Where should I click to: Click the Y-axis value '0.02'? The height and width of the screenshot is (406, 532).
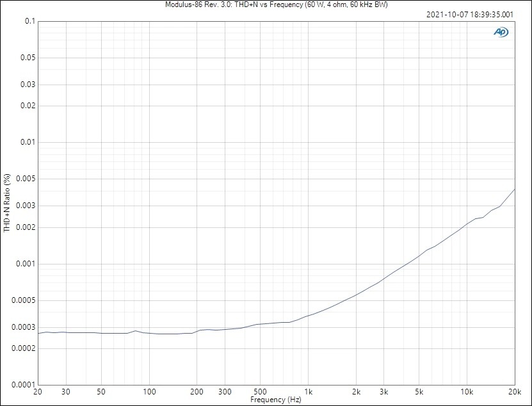(28, 106)
